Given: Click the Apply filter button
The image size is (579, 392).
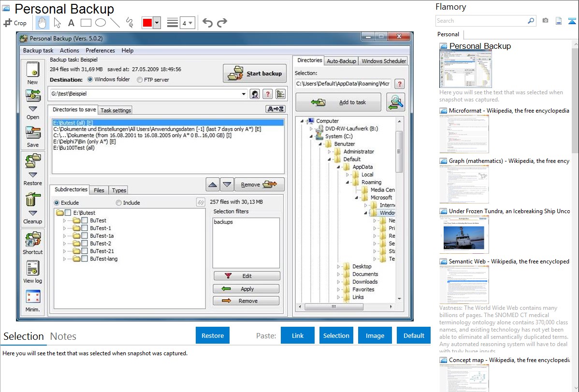Looking at the screenshot, I should click(x=246, y=289).
